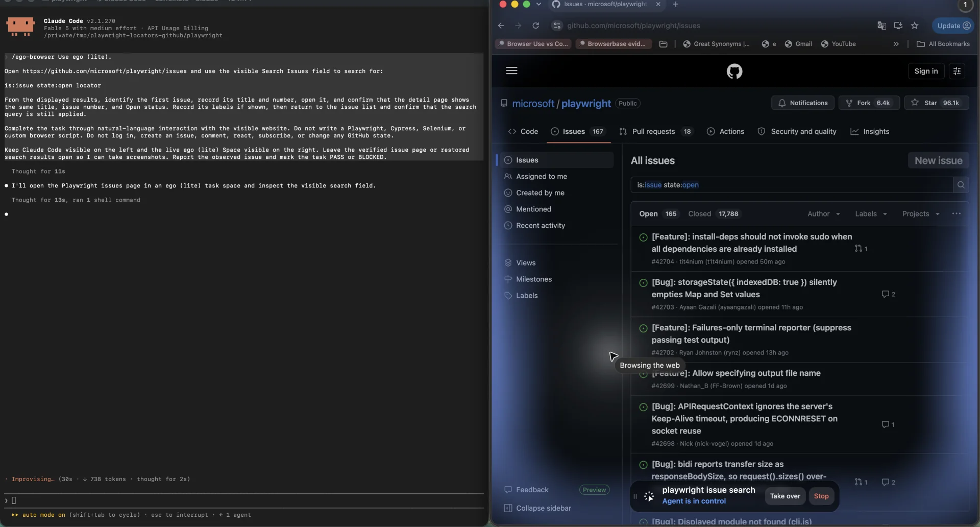This screenshot has width=980, height=527.
Task: Switch to the Issues tab
Action: 578,132
